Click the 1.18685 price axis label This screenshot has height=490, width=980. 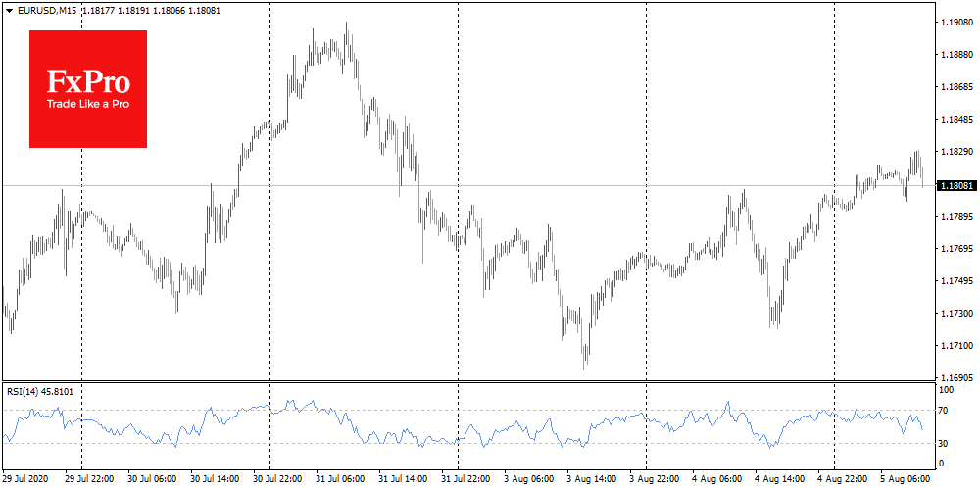(x=955, y=87)
